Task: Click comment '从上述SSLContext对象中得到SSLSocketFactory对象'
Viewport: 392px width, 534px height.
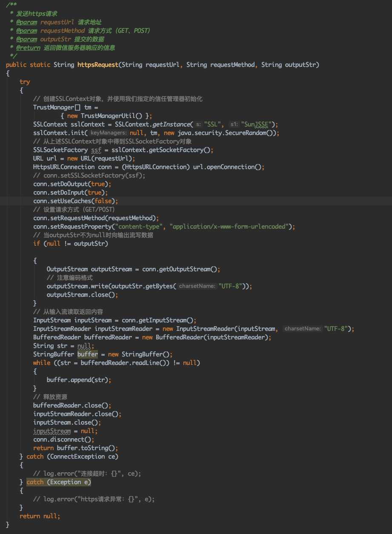Action: coord(112,141)
